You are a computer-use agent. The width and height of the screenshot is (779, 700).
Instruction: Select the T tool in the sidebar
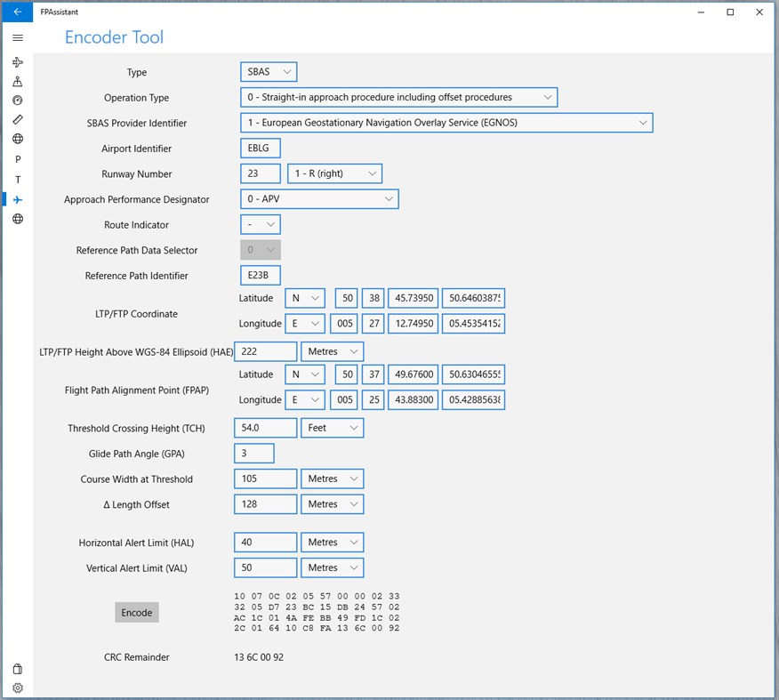pyautogui.click(x=18, y=179)
